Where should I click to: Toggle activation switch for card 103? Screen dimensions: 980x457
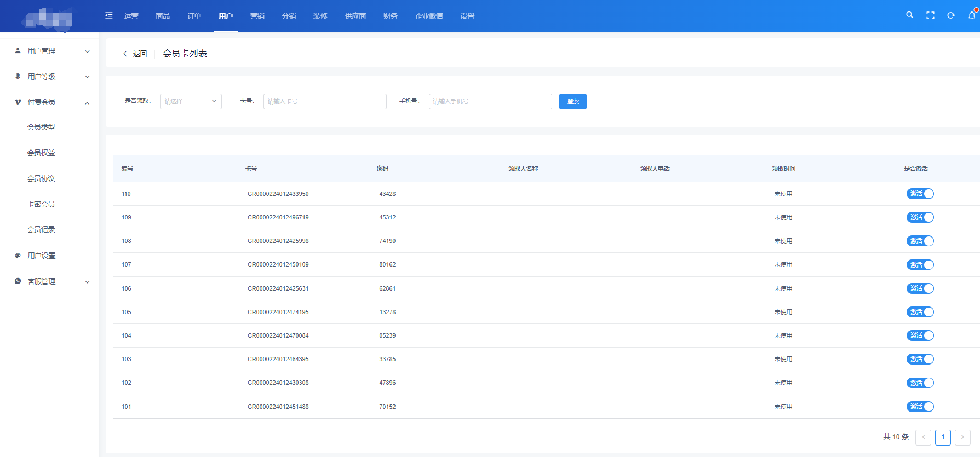[x=920, y=359]
